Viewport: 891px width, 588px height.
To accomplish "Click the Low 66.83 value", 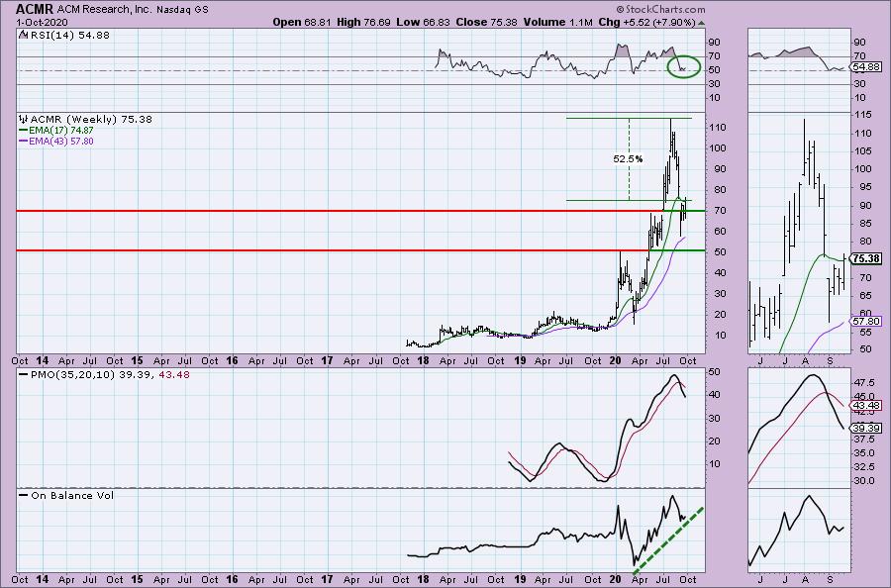I will (x=424, y=22).
